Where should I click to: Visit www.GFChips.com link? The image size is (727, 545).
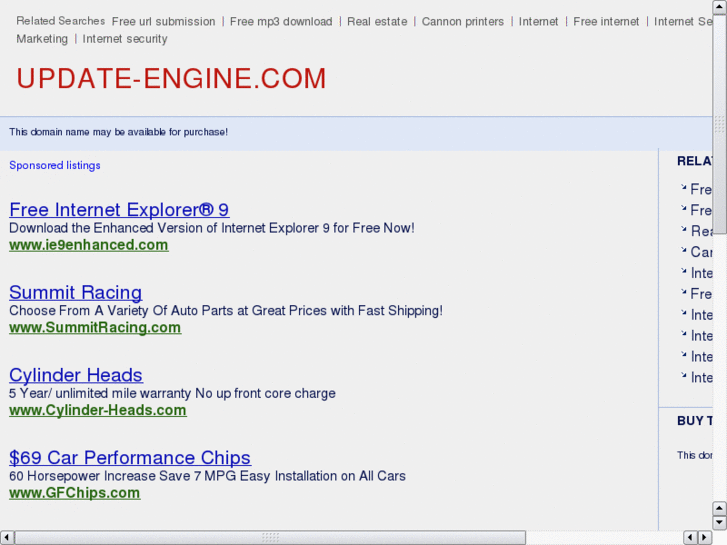click(x=75, y=493)
